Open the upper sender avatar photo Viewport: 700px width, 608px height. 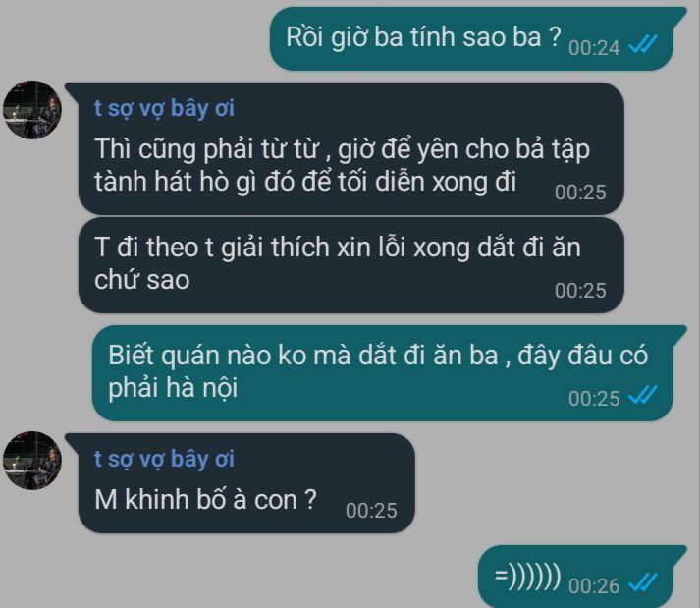coord(32,110)
